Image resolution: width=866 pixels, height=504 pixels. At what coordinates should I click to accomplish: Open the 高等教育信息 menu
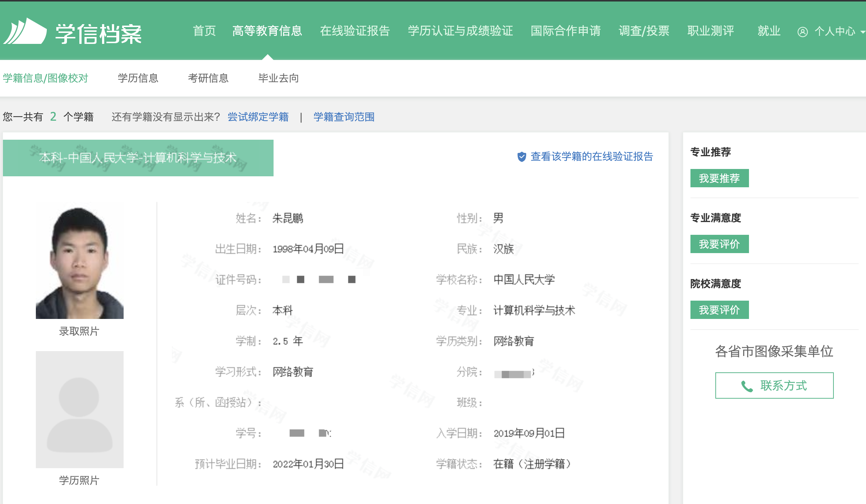point(267,31)
